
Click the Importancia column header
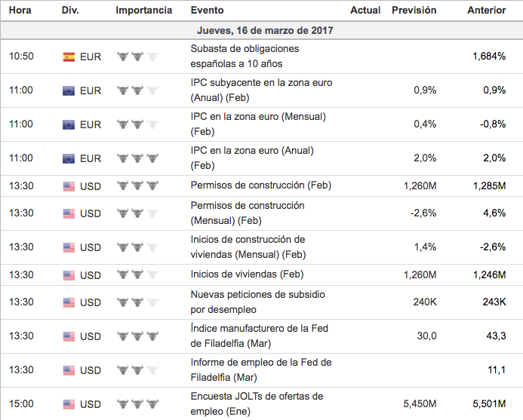144,11
